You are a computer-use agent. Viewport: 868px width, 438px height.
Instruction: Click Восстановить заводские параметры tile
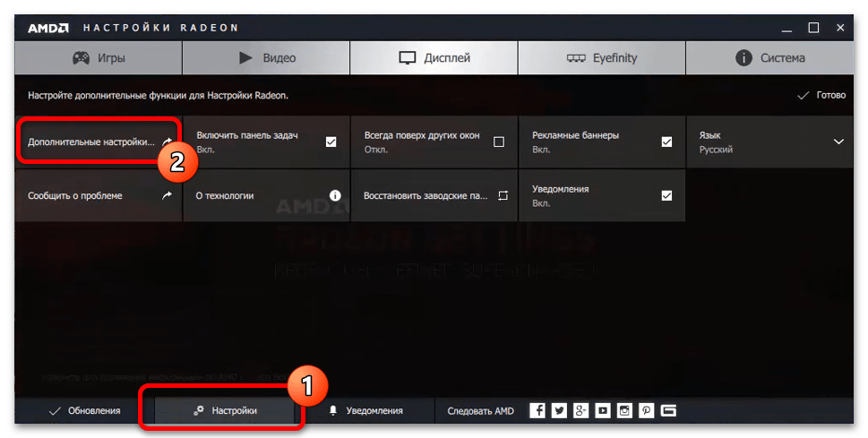(434, 195)
